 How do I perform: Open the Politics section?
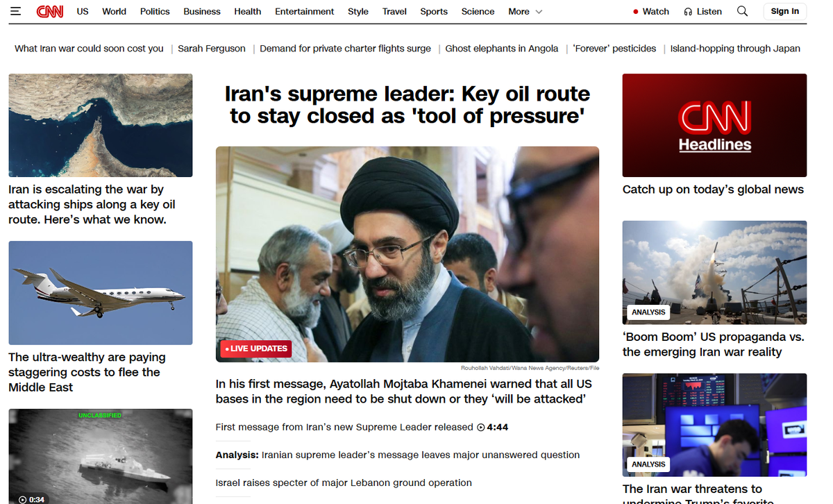pyautogui.click(x=155, y=12)
